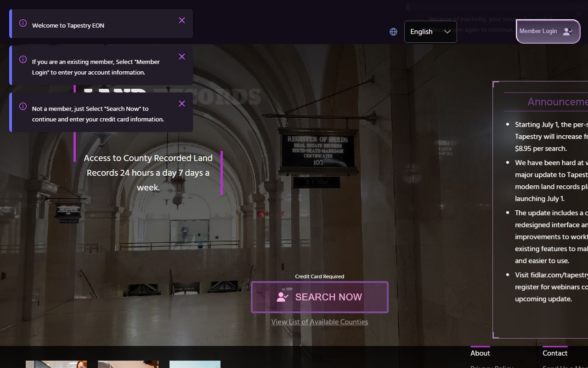Click the "Starting July 1" announcement item
588x368 pixels.
click(x=551, y=136)
